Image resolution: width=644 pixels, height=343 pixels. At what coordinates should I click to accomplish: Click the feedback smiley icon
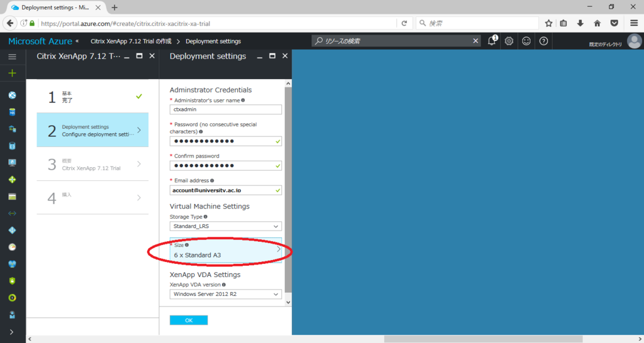coord(526,41)
